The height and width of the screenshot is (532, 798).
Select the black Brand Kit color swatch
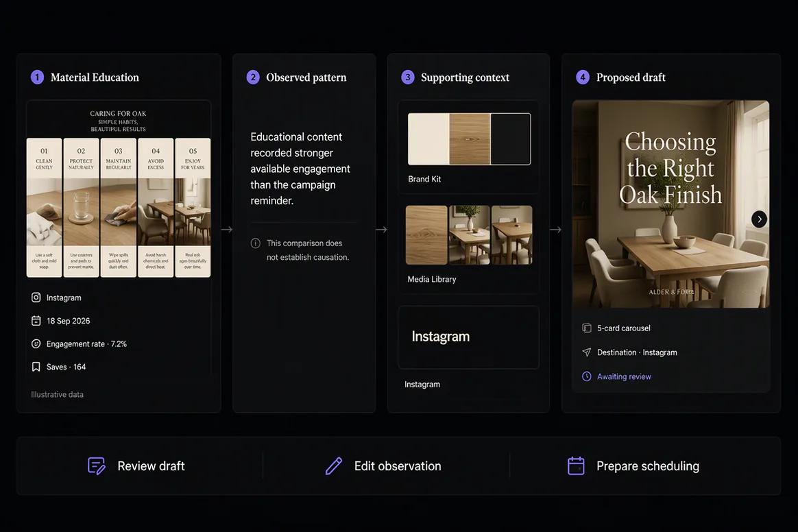tap(511, 139)
